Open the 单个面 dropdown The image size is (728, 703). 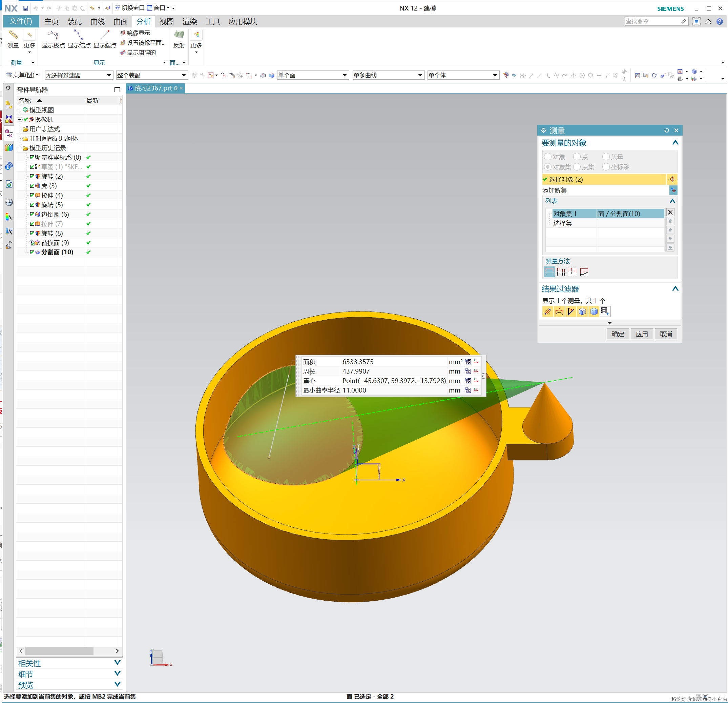[x=313, y=75]
